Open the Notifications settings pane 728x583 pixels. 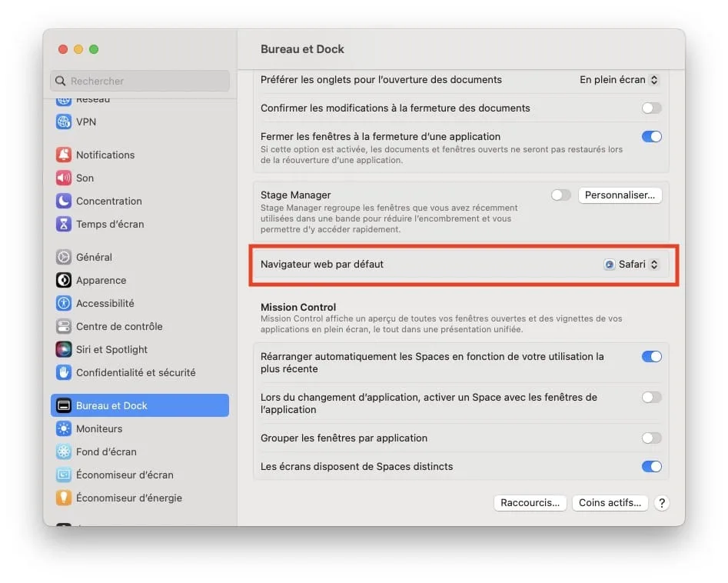tap(140, 155)
